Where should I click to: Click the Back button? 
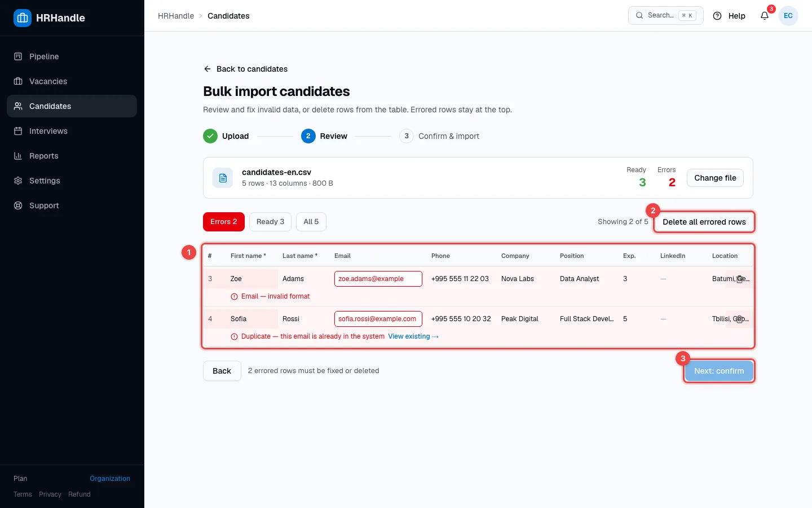222,371
